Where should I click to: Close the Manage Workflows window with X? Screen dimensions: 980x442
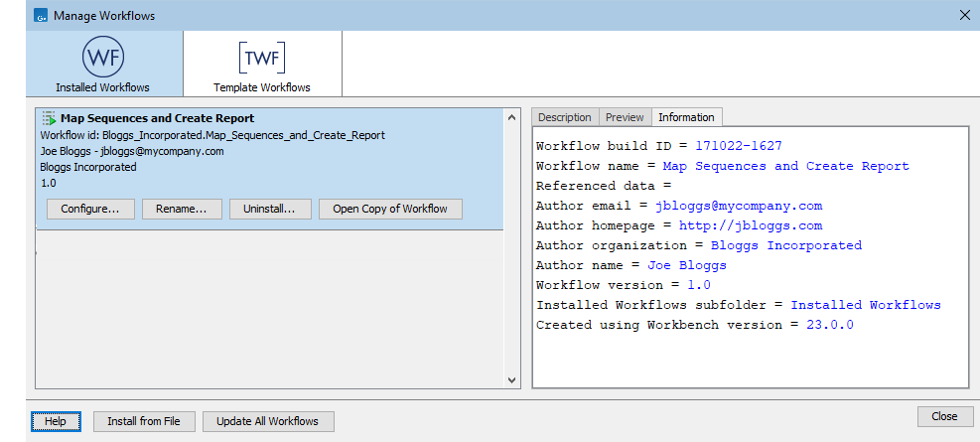pyautogui.click(x=964, y=15)
